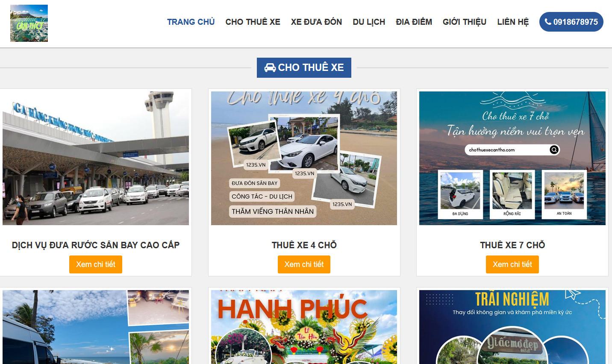Click the car icon in section heading
The width and height of the screenshot is (612, 364).
pyautogui.click(x=270, y=68)
